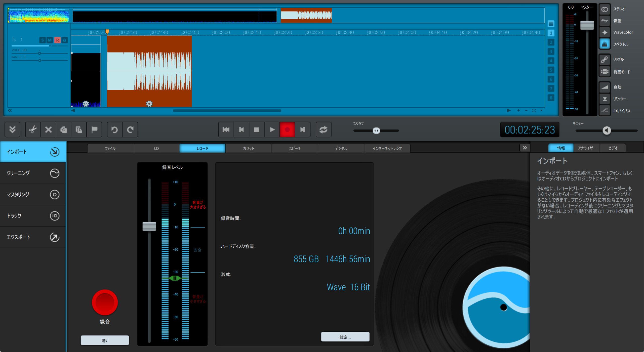Screen dimensions: 644x352
Task: Switch to the CD tab
Action: (156, 148)
